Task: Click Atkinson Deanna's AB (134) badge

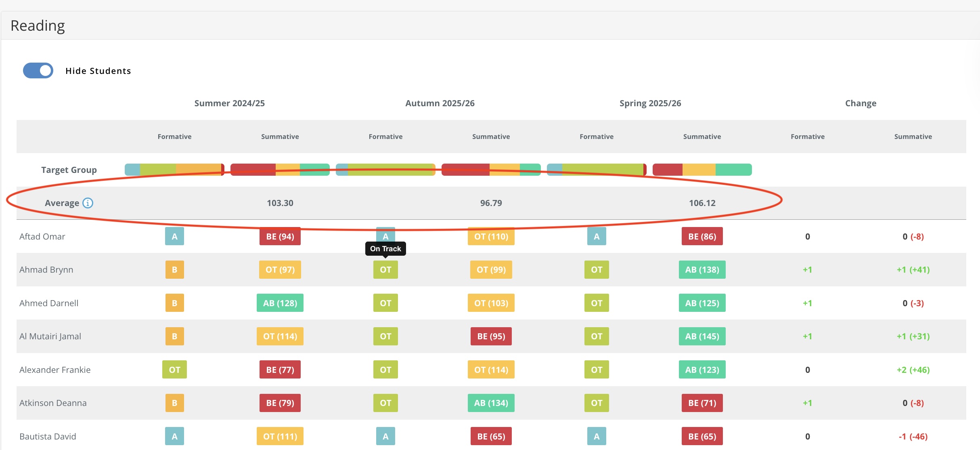Action: [x=491, y=403]
